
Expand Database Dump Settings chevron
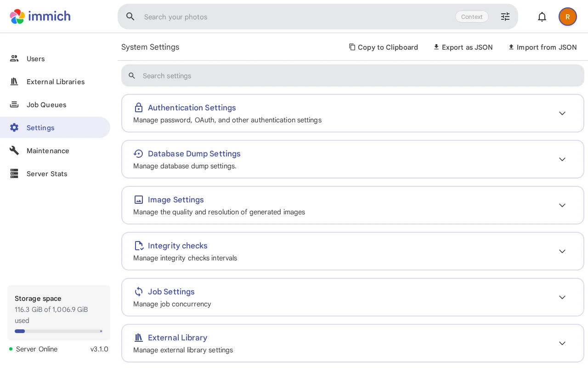tap(562, 159)
